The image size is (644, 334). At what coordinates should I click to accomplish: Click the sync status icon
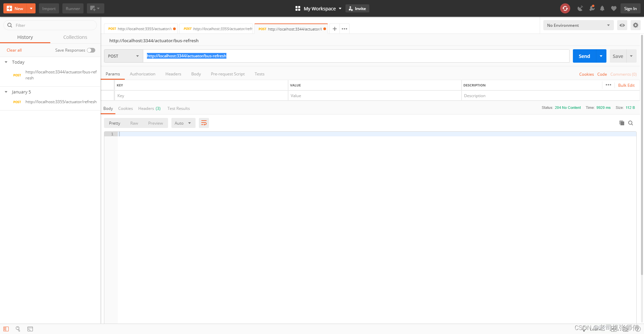click(565, 8)
